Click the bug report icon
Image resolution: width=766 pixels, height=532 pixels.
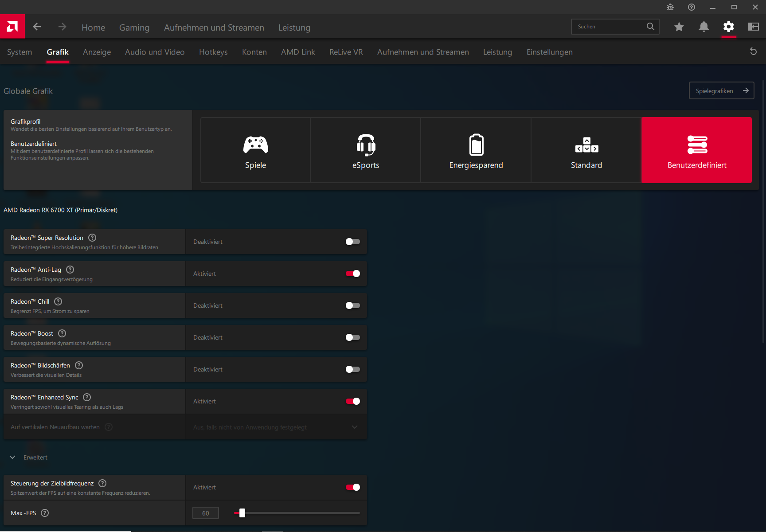click(670, 7)
